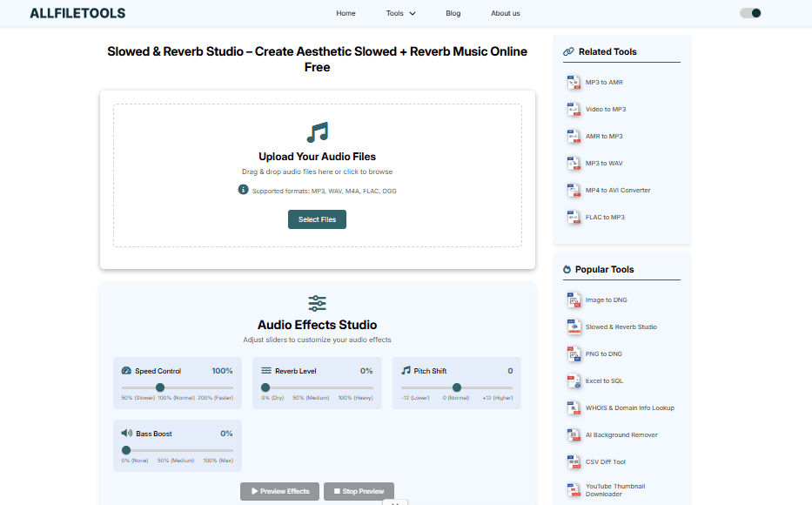Click the Stop Preview button
This screenshot has width=812, height=505.
pos(359,491)
